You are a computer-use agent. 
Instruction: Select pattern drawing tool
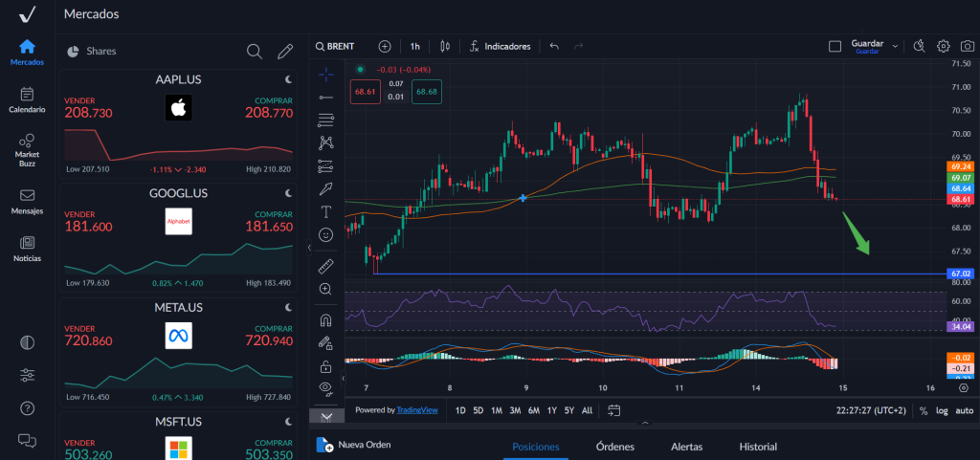point(325,142)
